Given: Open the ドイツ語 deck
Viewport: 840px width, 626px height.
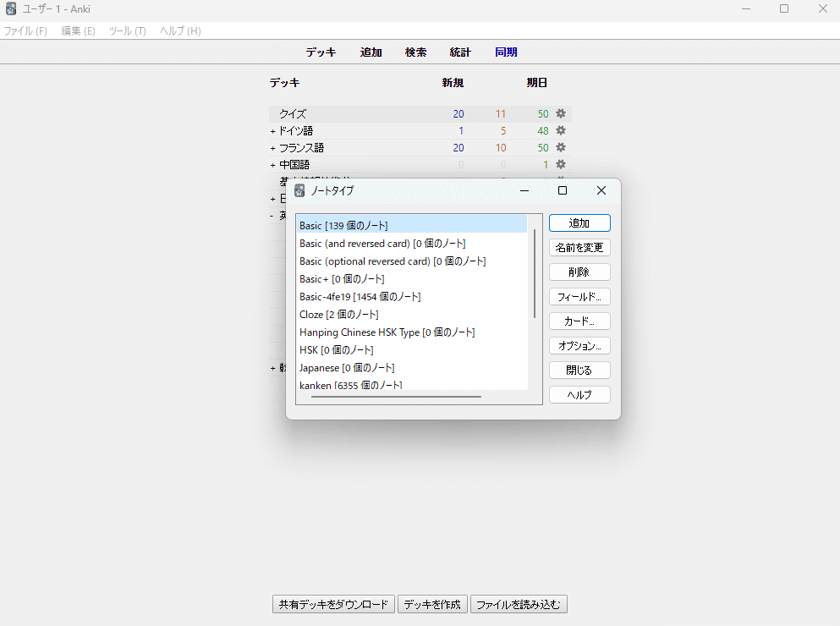Looking at the screenshot, I should 296,131.
